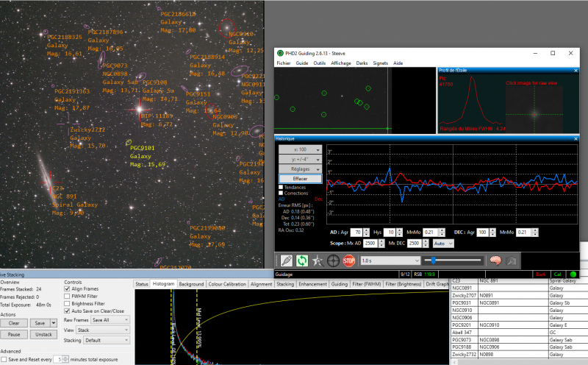Start looping exposures with green arrows icon
This screenshot has width=588, height=365.
(x=302, y=261)
